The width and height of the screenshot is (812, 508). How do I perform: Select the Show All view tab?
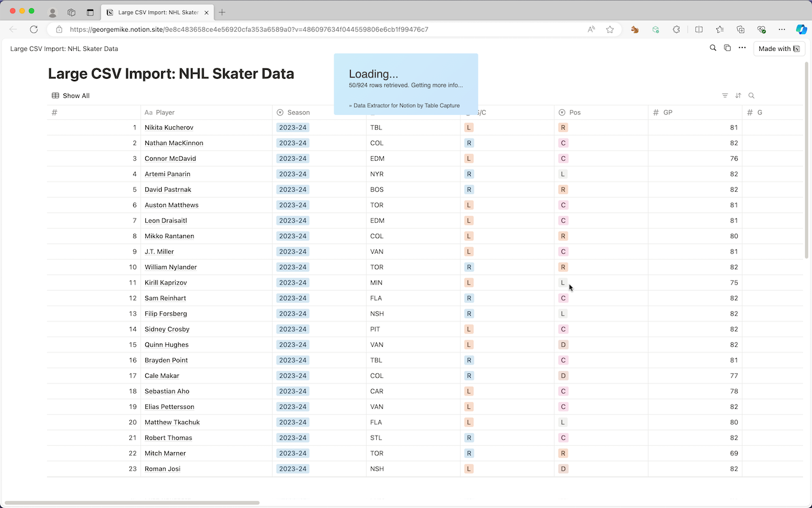[71, 96]
